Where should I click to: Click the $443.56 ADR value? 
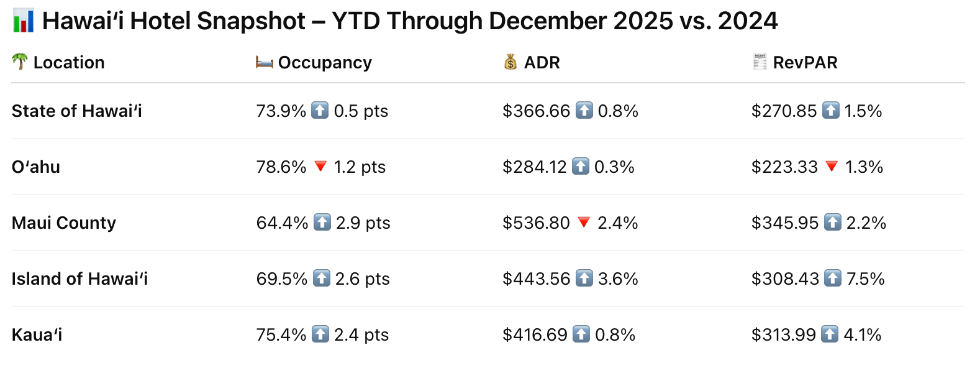click(536, 279)
